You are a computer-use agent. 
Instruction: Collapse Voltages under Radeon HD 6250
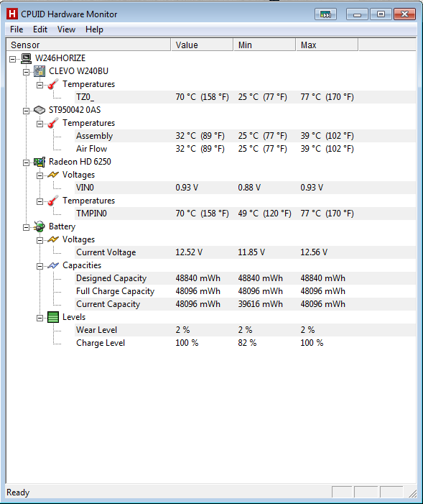(x=39, y=175)
